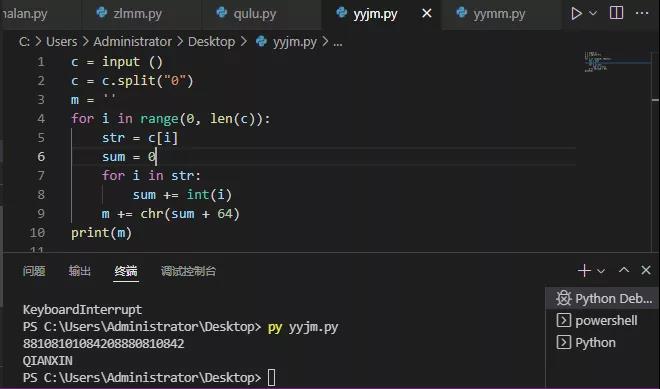Click terminal prompt cursor at last line
Viewport: 660px width, 389px height.
click(x=271, y=377)
